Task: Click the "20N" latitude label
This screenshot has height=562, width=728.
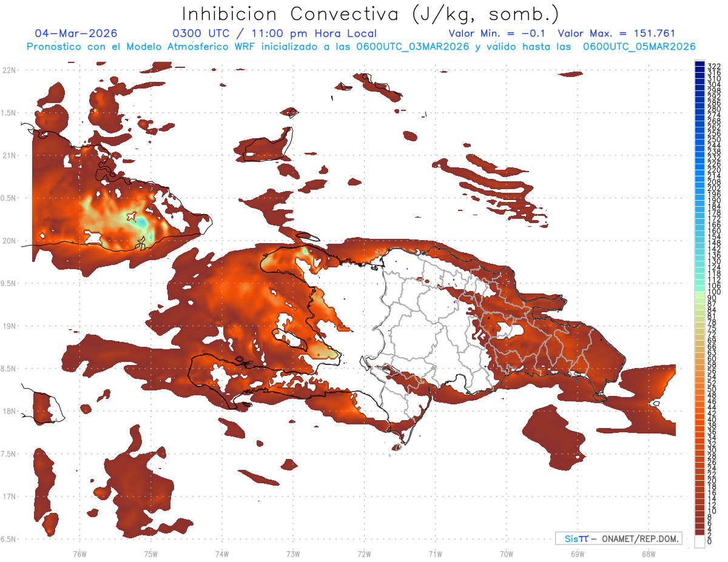Action: [9, 241]
